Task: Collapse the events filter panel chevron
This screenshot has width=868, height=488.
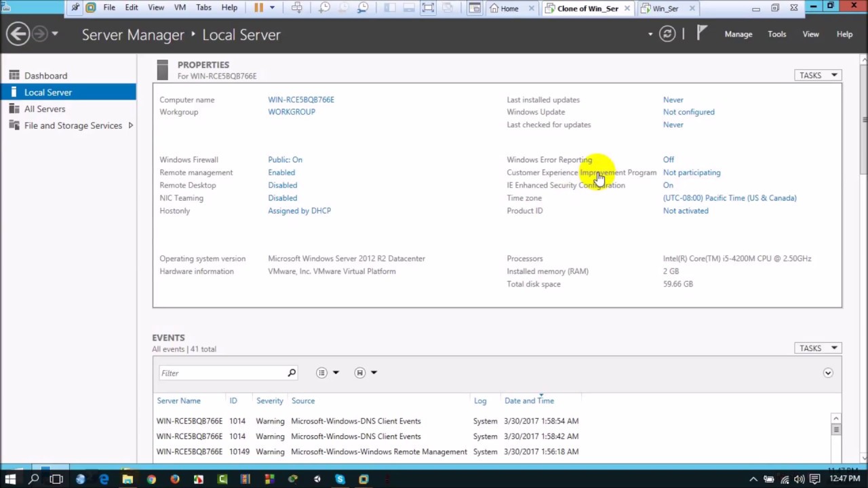Action: [828, 373]
